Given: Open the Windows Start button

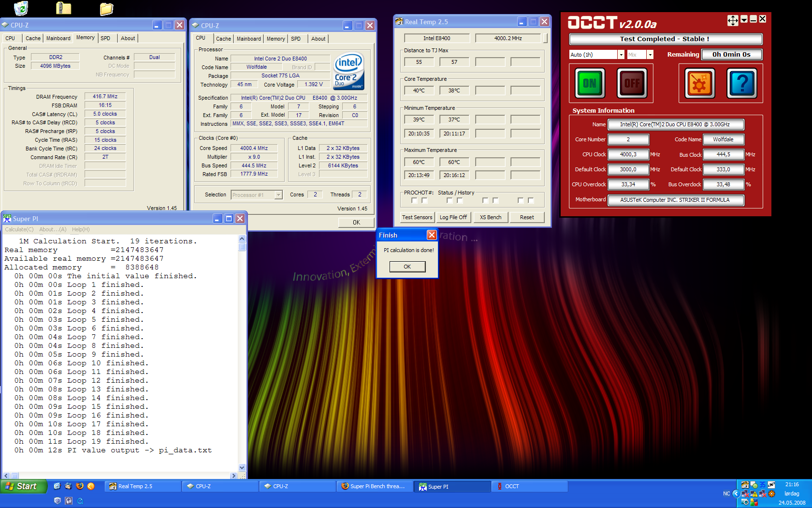Looking at the screenshot, I should [24, 486].
